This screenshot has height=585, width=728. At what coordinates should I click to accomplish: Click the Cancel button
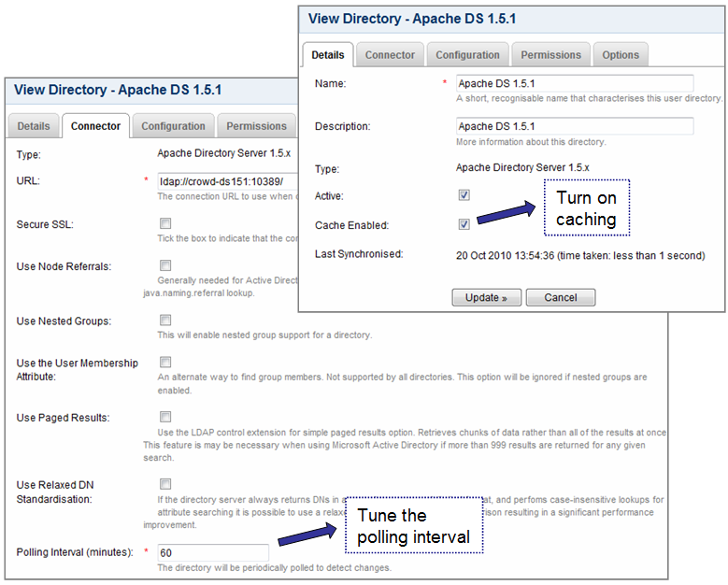pos(561,297)
